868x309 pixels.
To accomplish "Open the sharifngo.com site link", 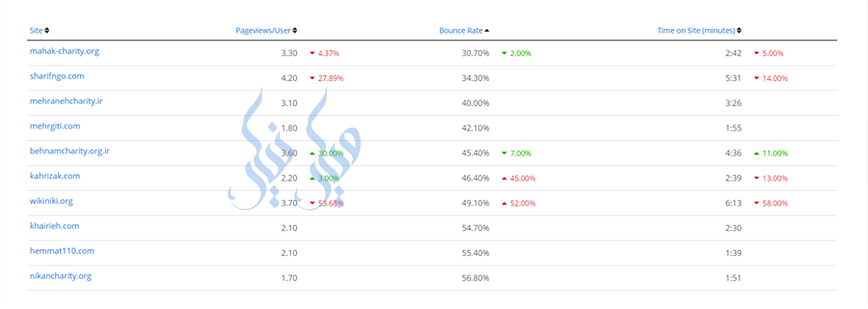I will [57, 76].
